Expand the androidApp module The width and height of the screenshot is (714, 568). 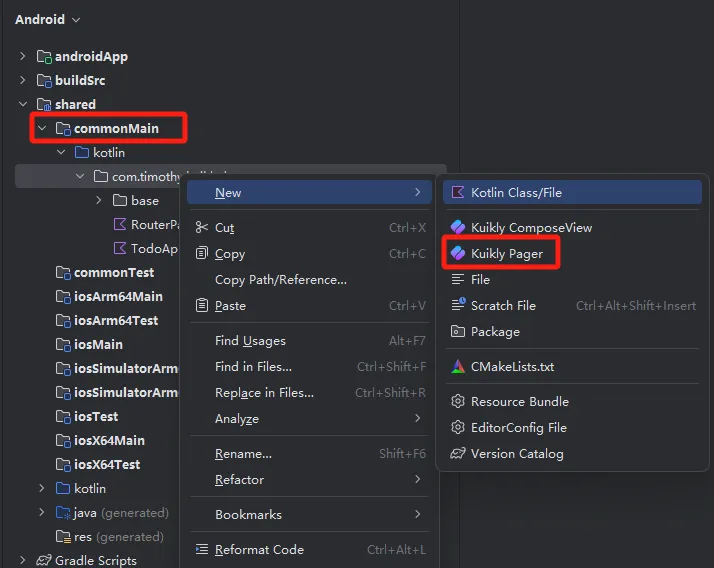[23, 56]
